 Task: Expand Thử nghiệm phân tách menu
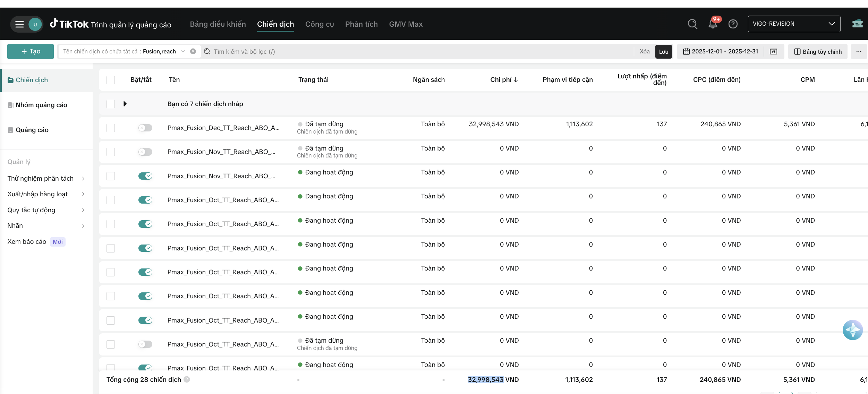tap(46, 179)
